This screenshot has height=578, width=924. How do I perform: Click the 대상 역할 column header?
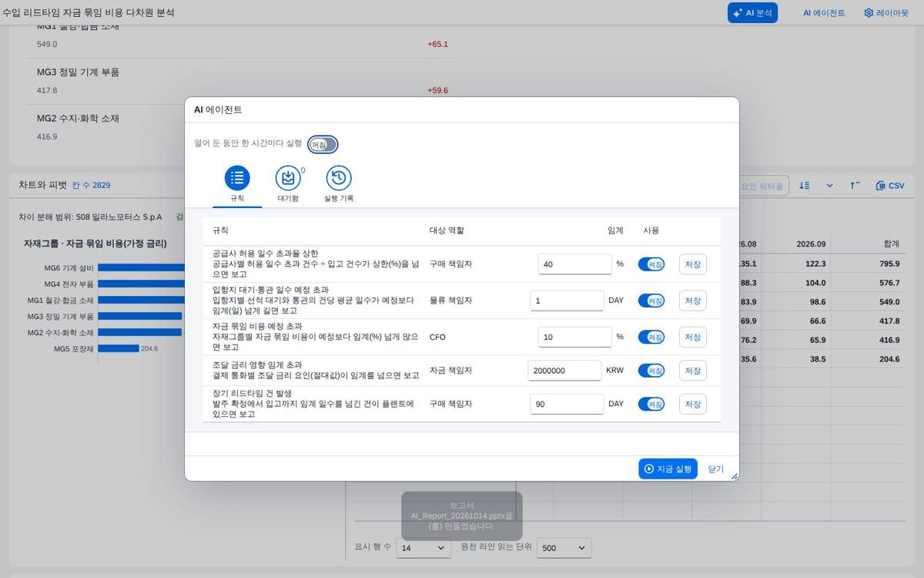(x=447, y=230)
